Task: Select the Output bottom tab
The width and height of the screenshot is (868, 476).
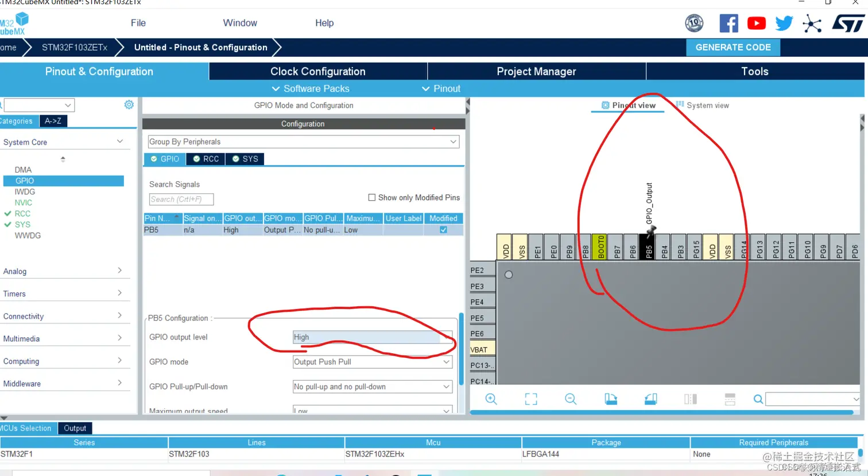Action: tap(75, 428)
